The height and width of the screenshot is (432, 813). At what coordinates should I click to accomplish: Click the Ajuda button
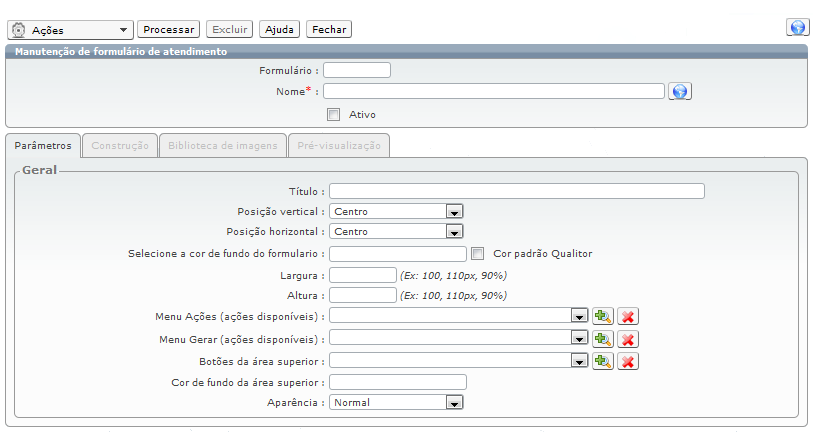pyautogui.click(x=279, y=30)
